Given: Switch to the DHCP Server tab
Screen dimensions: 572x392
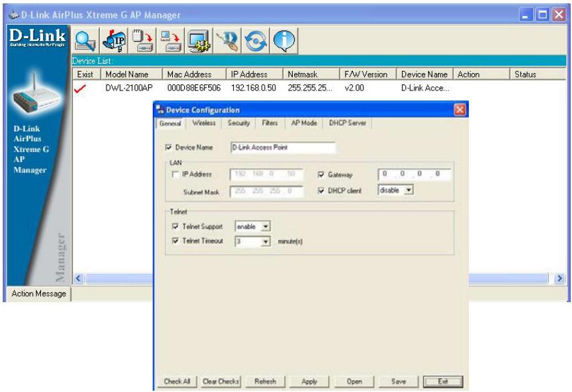Looking at the screenshot, I should click(347, 123).
